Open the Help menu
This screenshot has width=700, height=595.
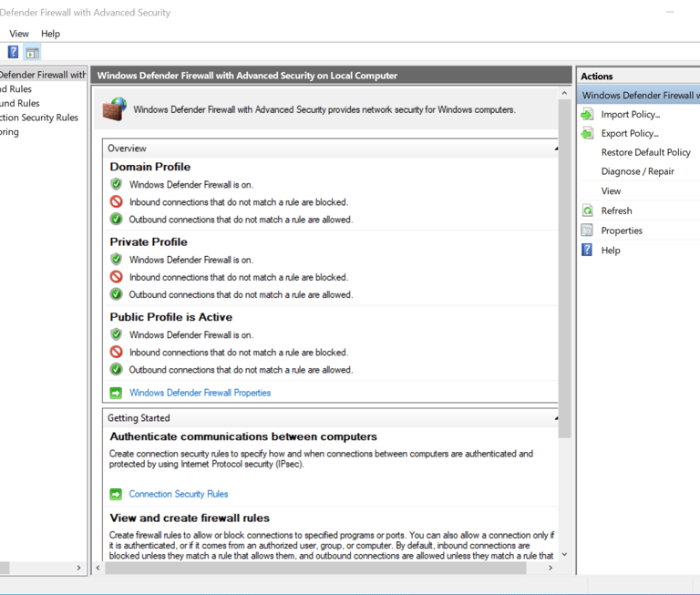click(x=50, y=34)
